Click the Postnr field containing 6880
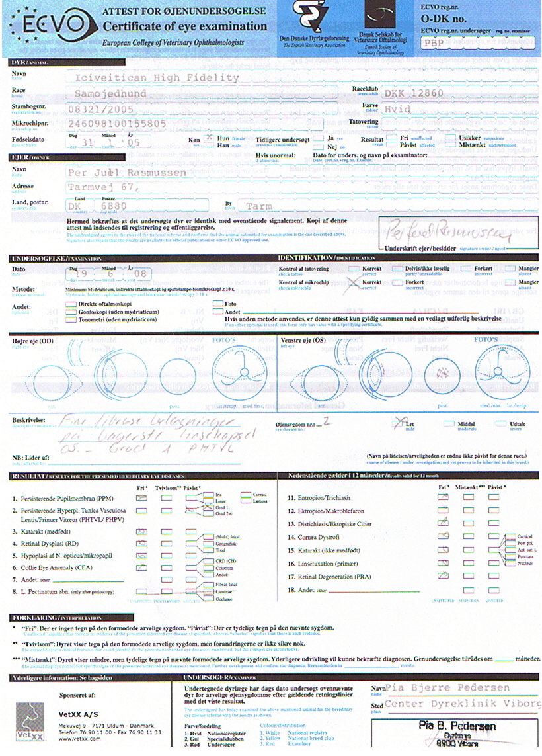The image size is (542, 756). click(152, 206)
